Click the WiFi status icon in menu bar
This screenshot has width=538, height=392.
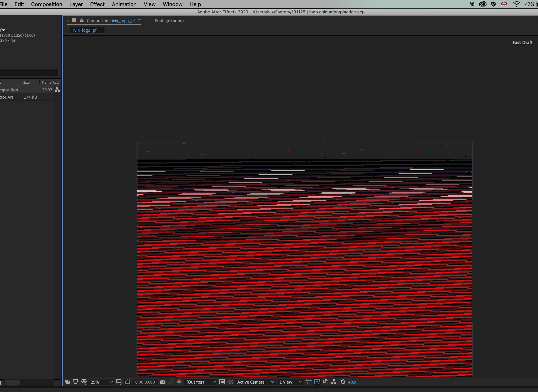515,5
